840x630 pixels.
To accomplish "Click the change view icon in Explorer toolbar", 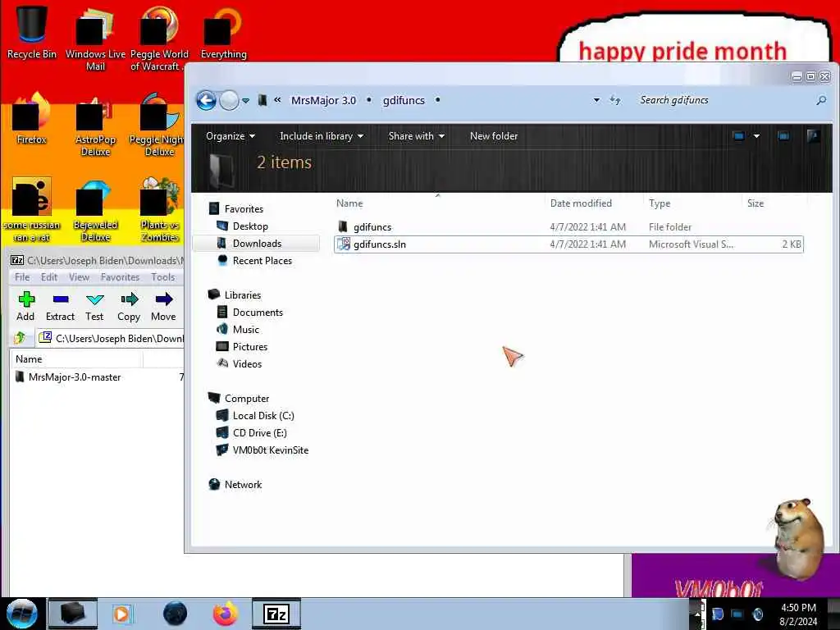I will pos(738,136).
